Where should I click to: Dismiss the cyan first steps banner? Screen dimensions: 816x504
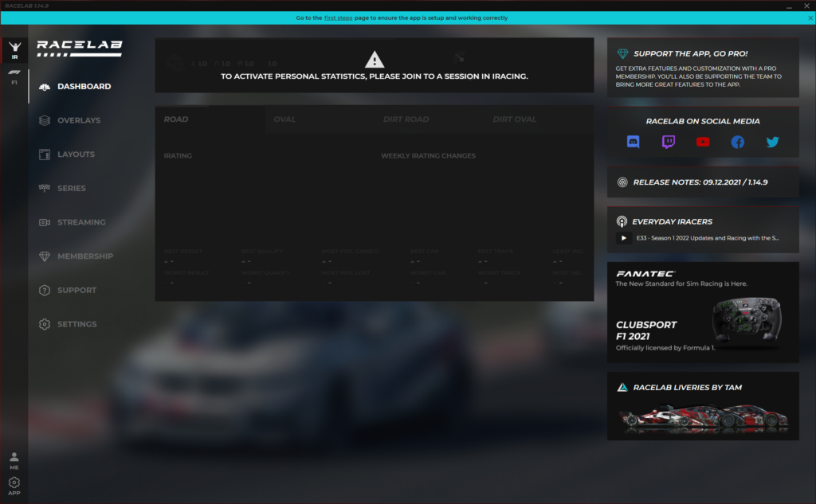(810, 18)
